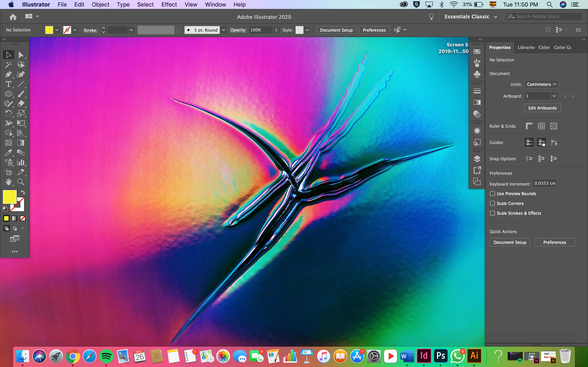
Task: Select the Hand tool
Action: [x=8, y=182]
